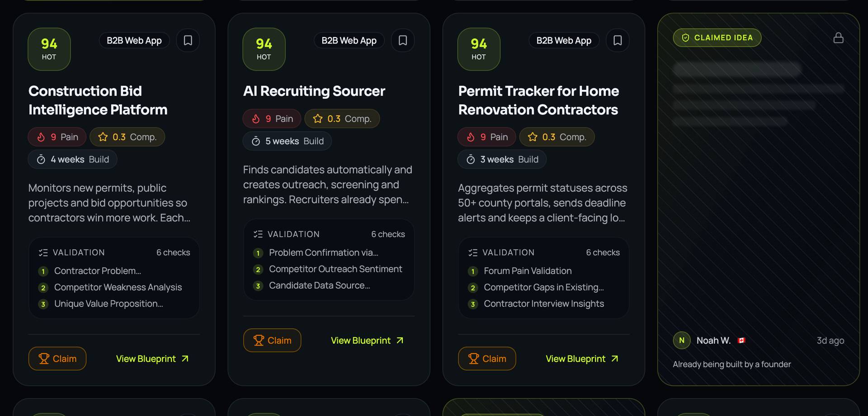Bookmark the AI Recruiting Sourcer idea

point(403,41)
